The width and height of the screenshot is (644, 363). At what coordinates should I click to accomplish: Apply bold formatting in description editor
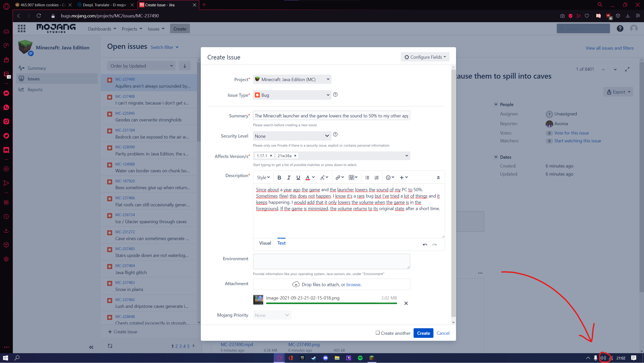pos(279,178)
